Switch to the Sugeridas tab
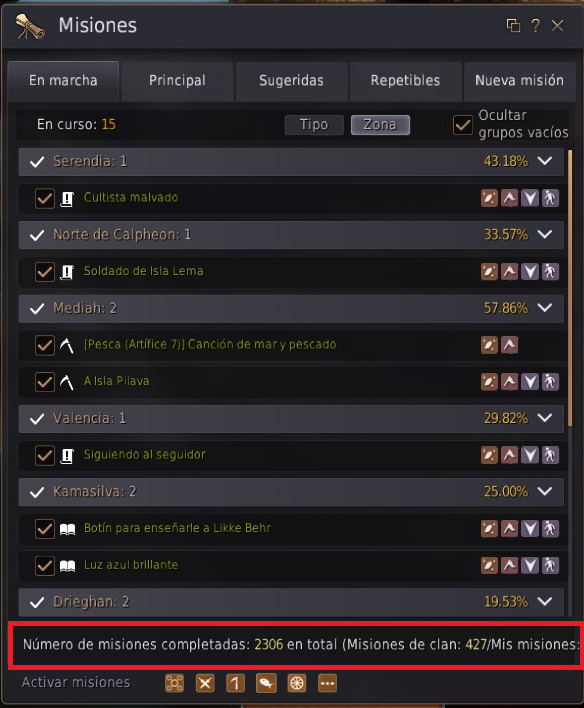This screenshot has height=708, width=584. (x=291, y=81)
